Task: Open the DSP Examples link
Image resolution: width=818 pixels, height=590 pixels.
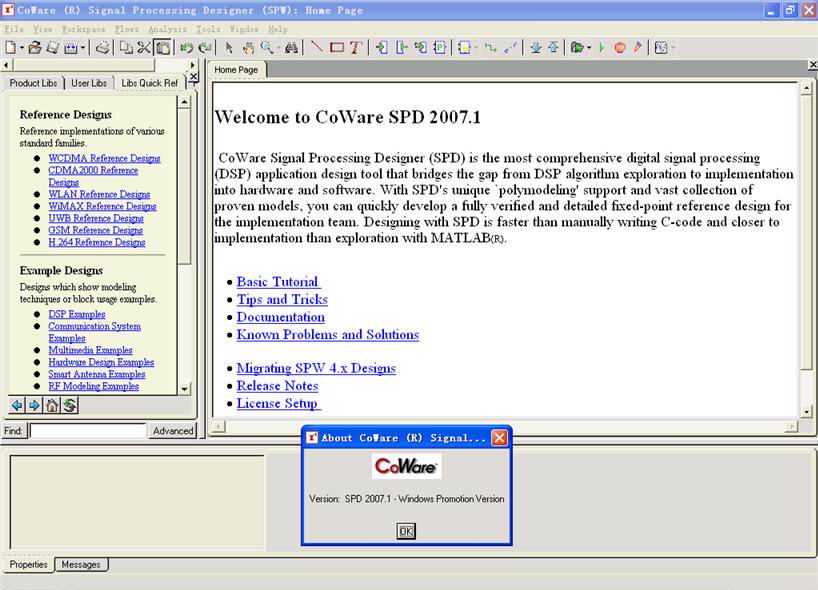Action: click(x=77, y=314)
